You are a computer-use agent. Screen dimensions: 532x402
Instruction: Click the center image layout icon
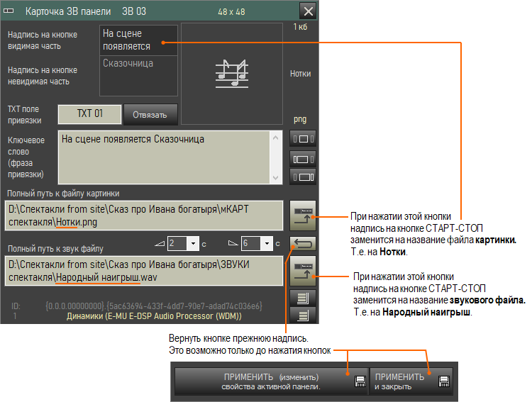tap(303, 139)
